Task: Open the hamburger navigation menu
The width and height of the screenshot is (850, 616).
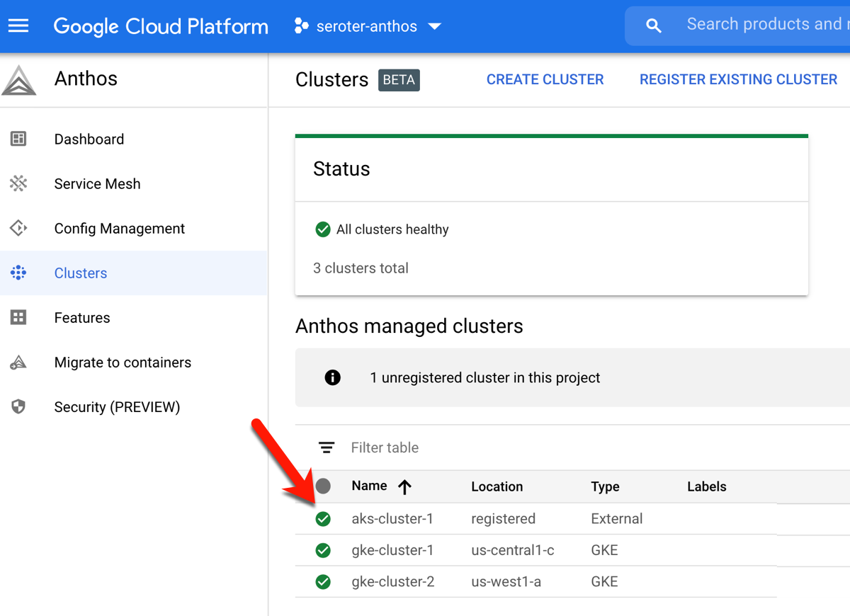Action: pyautogui.click(x=18, y=26)
